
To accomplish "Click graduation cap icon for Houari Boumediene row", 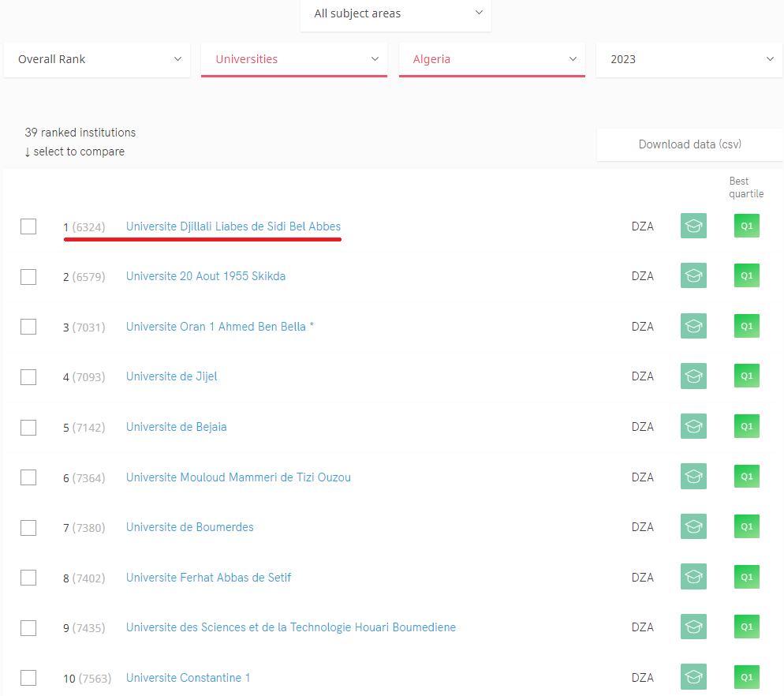I will click(x=693, y=627).
